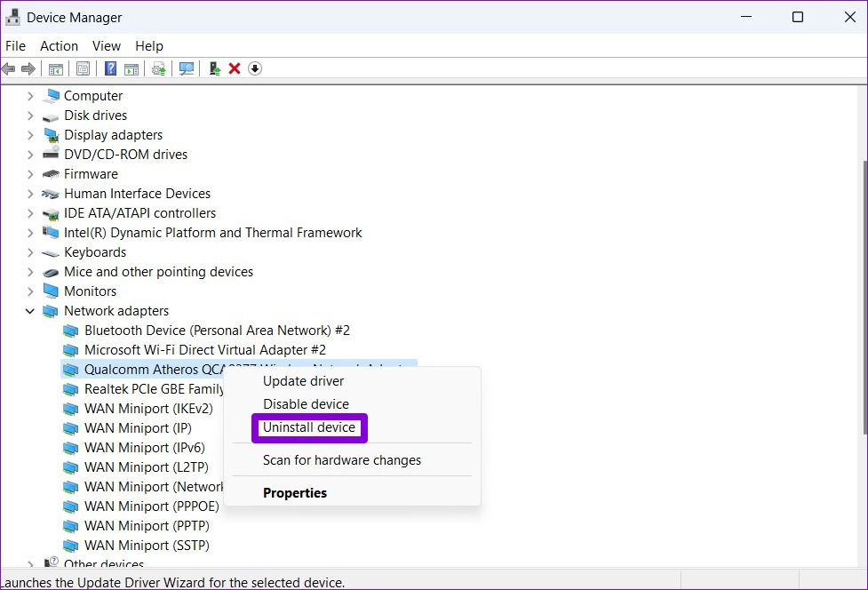Select Microsoft Wi-Fi Direct Virtual Adapter #2

coord(205,350)
